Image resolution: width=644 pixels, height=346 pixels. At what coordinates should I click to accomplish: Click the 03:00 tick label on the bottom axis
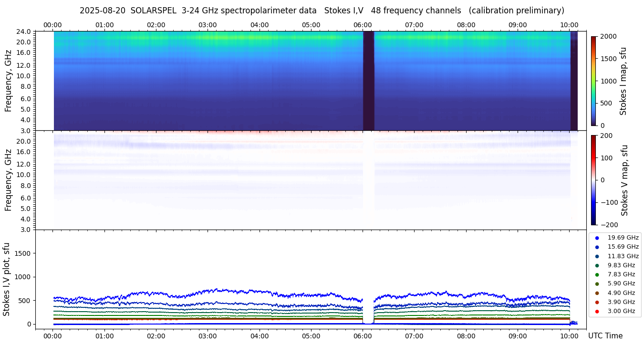208,336
